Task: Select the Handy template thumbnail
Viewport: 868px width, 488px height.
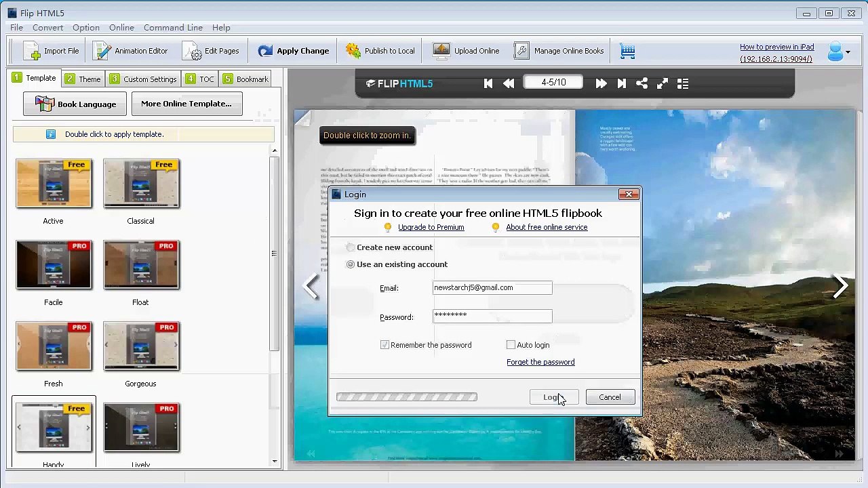Action: pyautogui.click(x=54, y=427)
